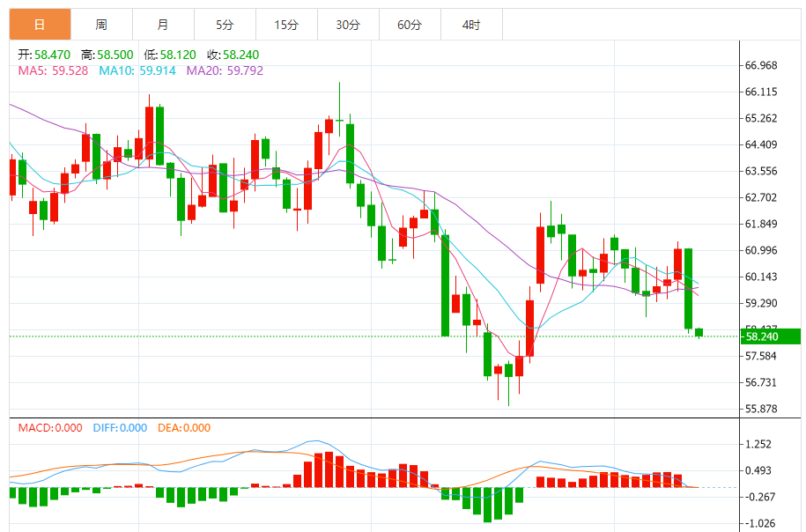Click the DEA:0.000 indicator label
The width and height of the screenshot is (806, 532).
(x=184, y=428)
